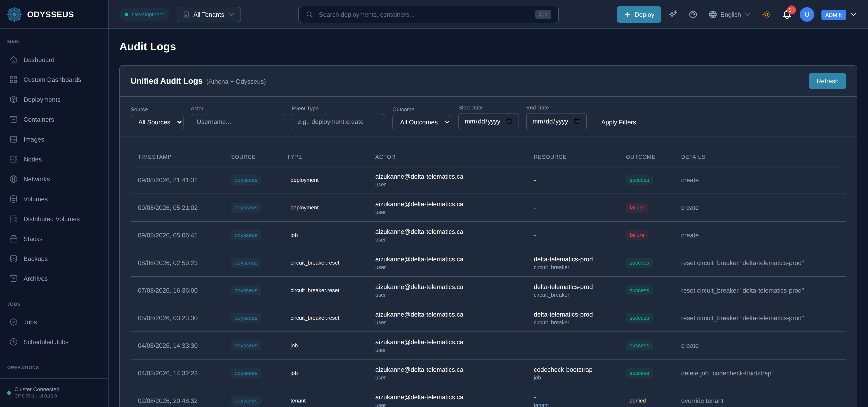Click the Nodes sidebar icon
Viewport: 868px width, 407px height.
click(14, 159)
